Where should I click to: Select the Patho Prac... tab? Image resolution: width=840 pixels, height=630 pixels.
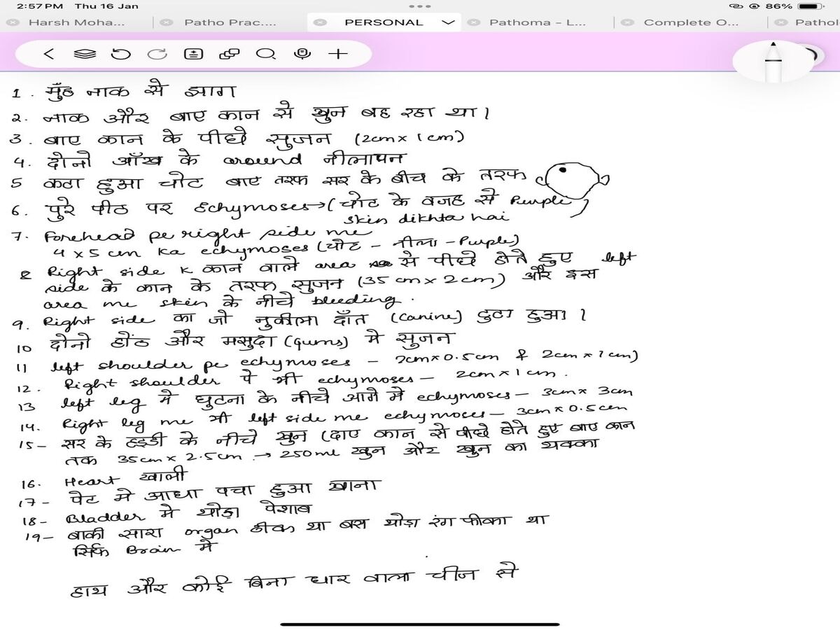click(230, 22)
